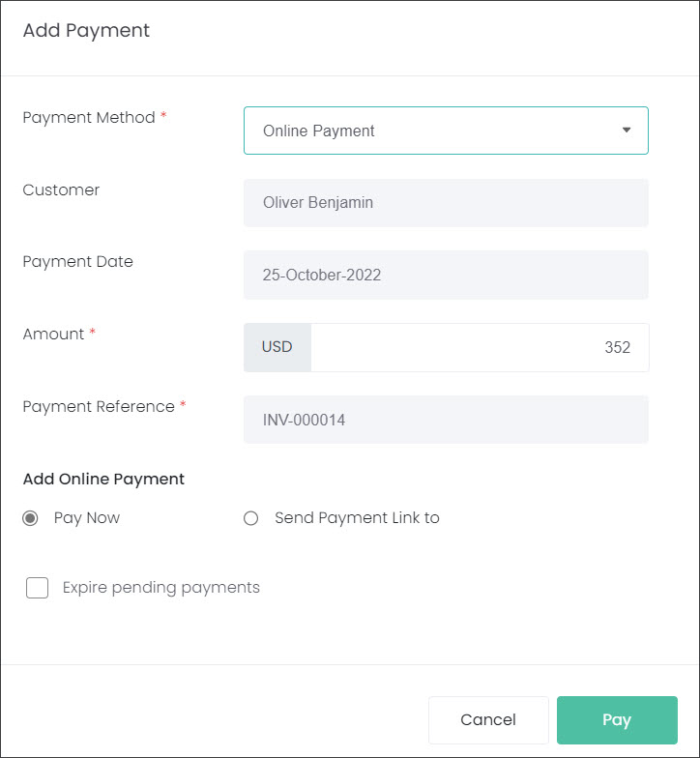The image size is (700, 758).
Task: Click the Customer field showing Oliver Benjamin
Action: pos(446,203)
